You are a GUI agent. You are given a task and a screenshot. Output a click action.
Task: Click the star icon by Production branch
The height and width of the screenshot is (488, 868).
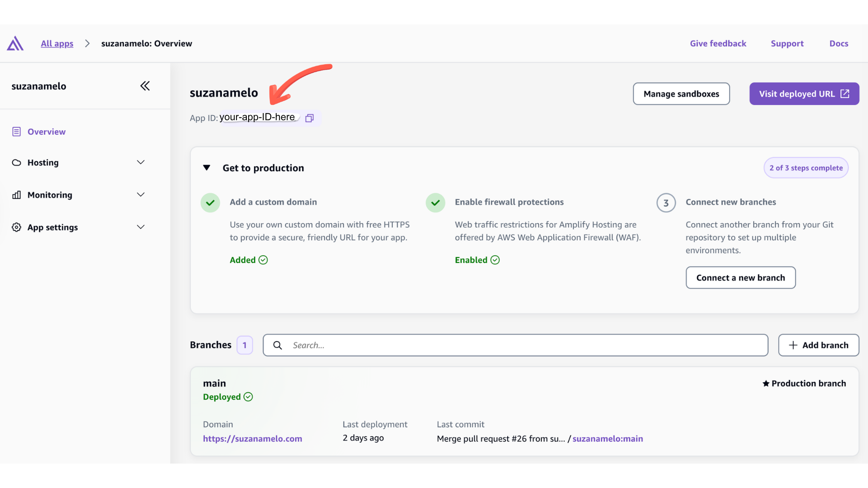[766, 384]
